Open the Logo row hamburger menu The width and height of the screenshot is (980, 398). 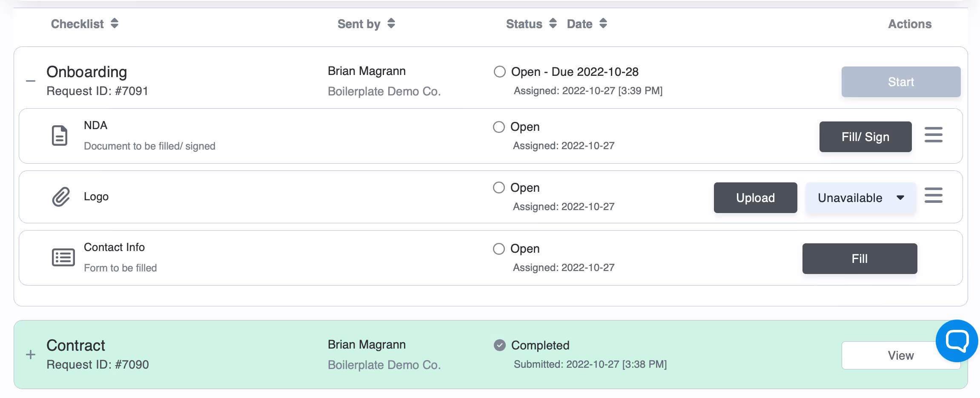coord(934,195)
